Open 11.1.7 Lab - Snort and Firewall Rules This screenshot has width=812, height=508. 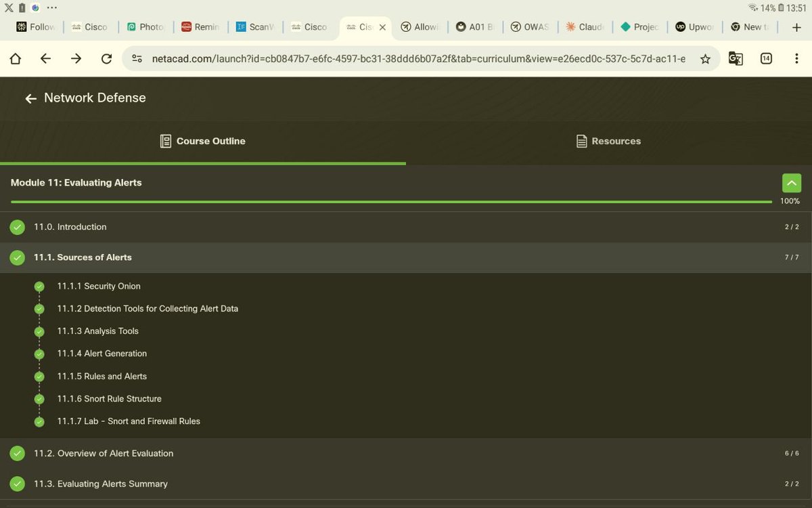click(129, 421)
